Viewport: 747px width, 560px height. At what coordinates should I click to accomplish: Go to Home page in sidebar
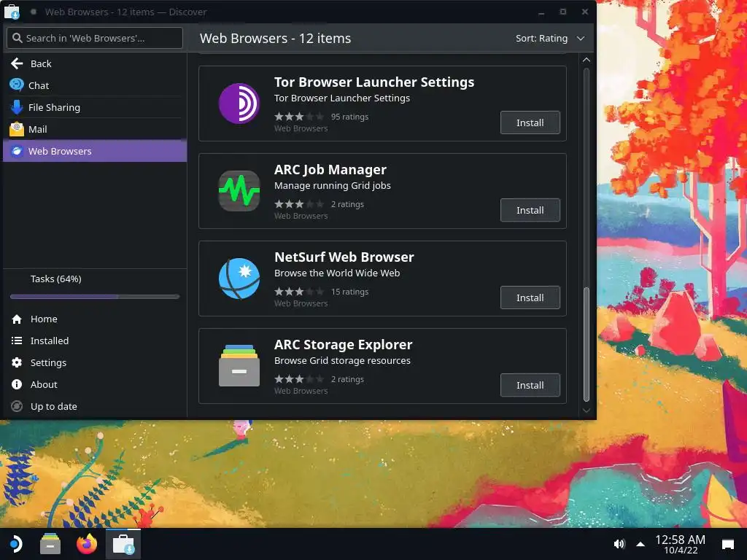[x=94, y=319]
